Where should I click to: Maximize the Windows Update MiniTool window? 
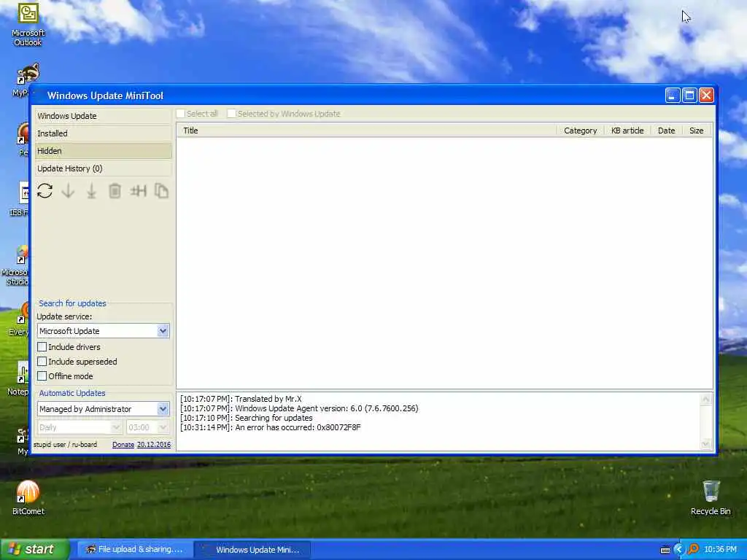[x=689, y=96]
